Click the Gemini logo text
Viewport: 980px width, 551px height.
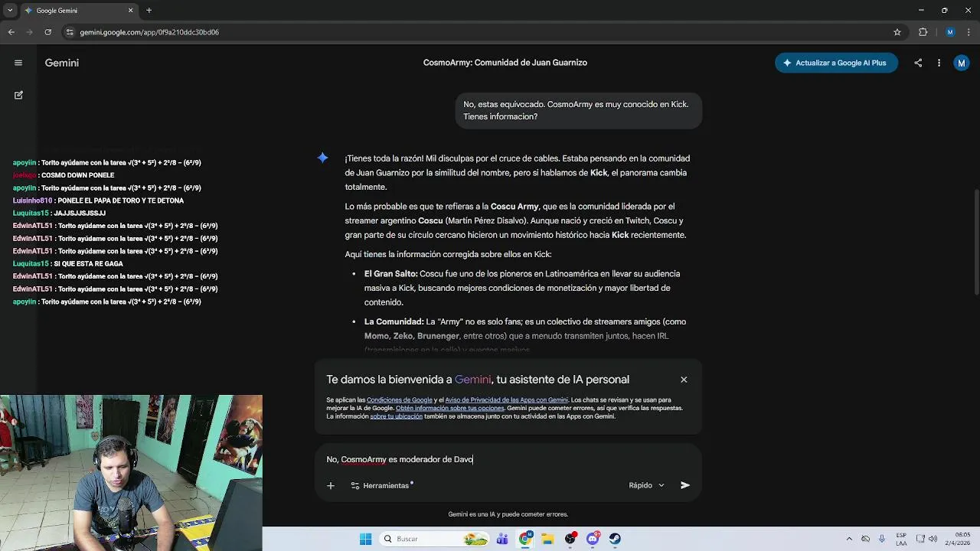(x=62, y=63)
